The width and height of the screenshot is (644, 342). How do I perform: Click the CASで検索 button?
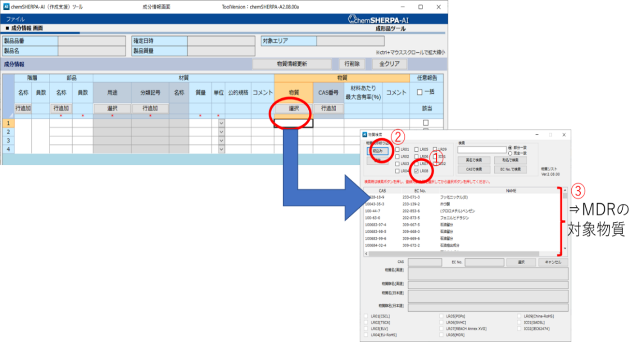(x=474, y=170)
